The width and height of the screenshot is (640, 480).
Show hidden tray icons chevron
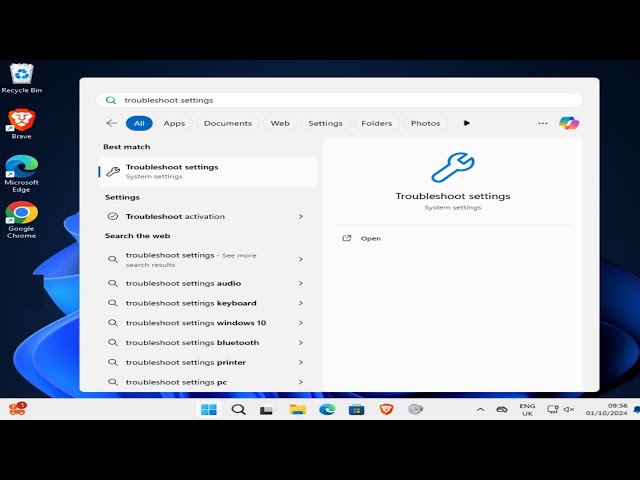pos(480,409)
